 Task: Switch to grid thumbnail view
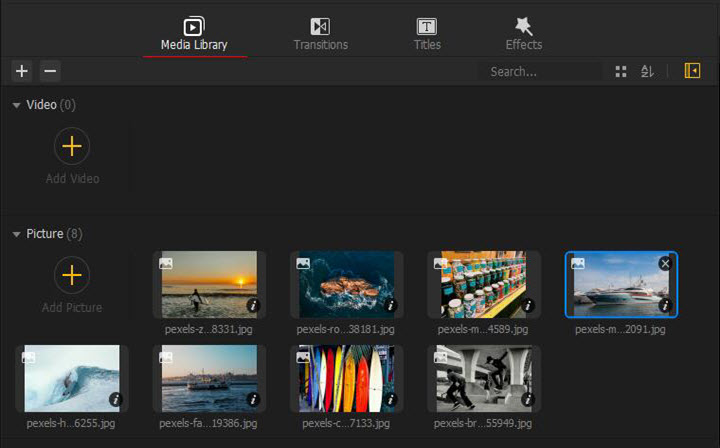[621, 71]
